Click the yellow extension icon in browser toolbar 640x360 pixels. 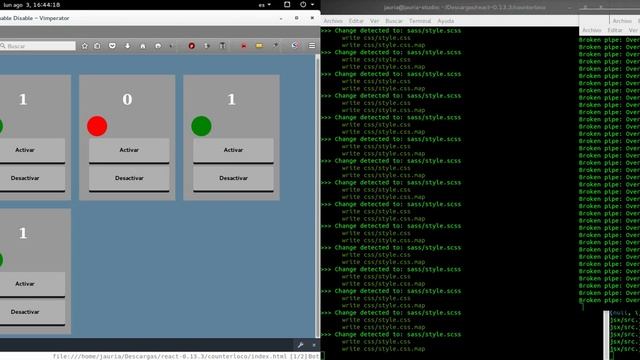point(259,46)
